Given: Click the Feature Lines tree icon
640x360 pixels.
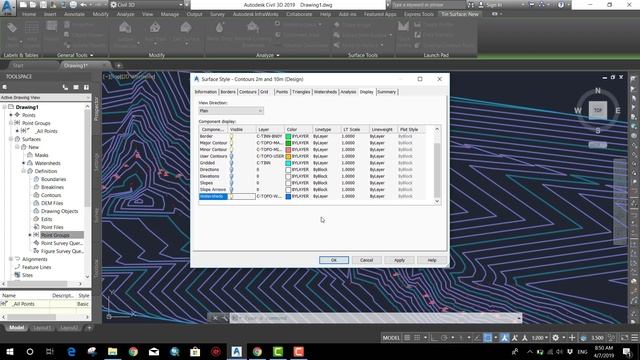Looking at the screenshot, I should (18, 267).
